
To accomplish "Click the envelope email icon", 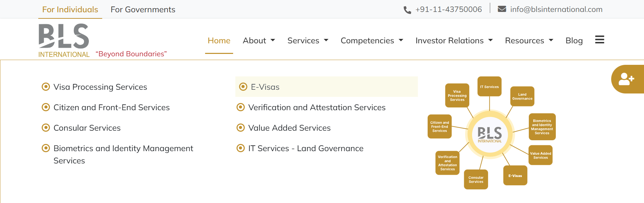I will click(x=502, y=9).
